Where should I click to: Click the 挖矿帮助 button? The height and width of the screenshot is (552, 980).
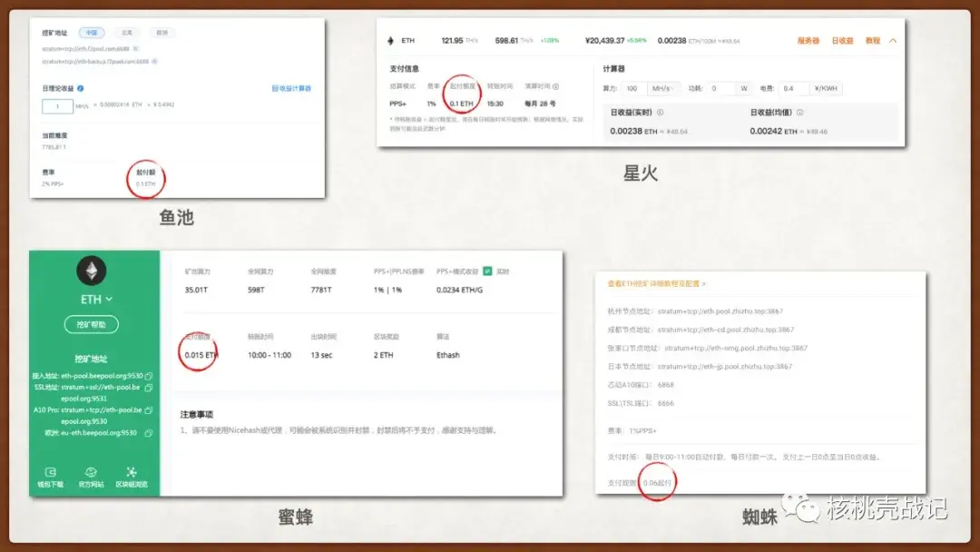point(92,324)
